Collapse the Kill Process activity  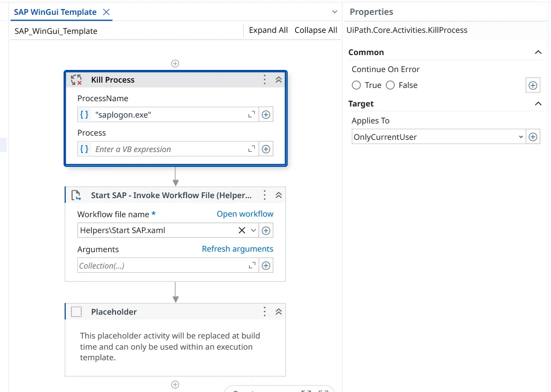pyautogui.click(x=279, y=80)
